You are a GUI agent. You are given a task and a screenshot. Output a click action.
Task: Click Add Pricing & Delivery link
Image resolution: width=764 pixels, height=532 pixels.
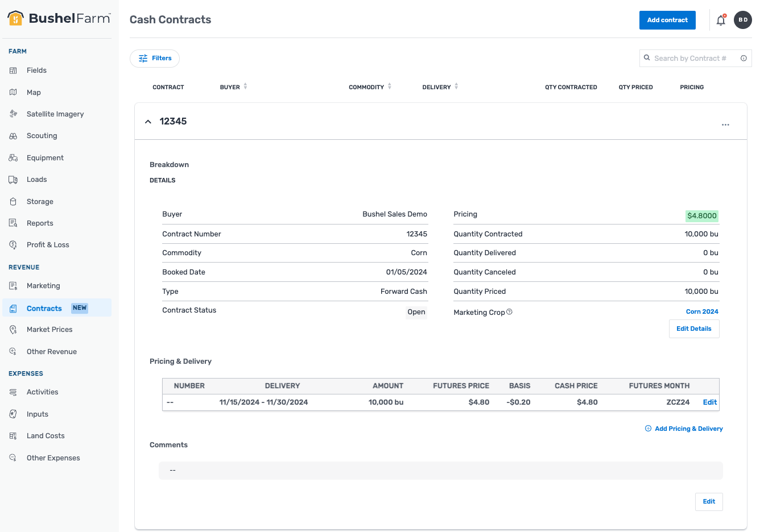pos(684,429)
